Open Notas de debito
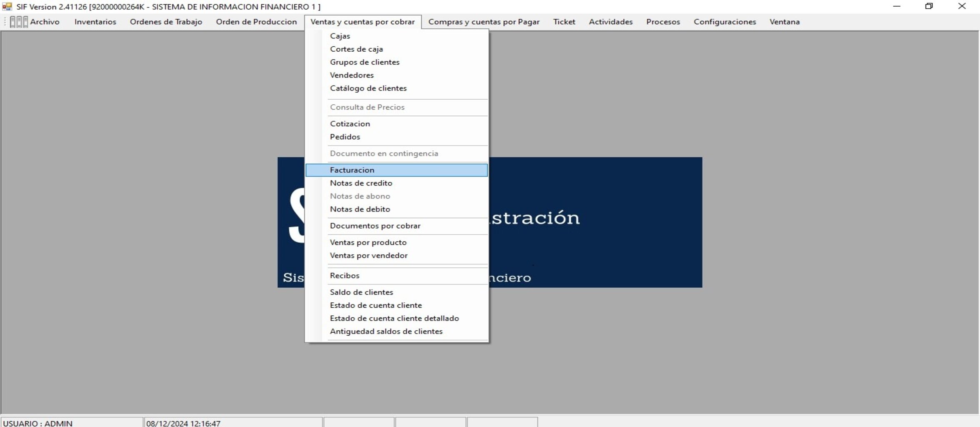This screenshot has width=980, height=427. click(397, 209)
